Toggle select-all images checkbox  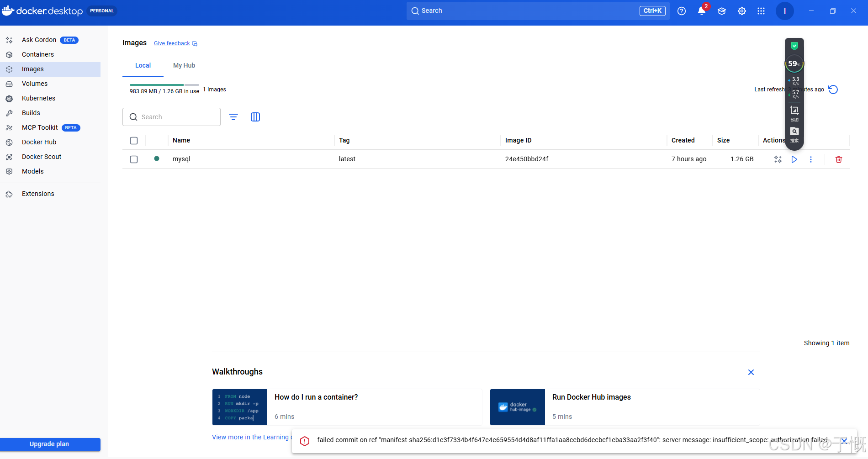coord(134,141)
